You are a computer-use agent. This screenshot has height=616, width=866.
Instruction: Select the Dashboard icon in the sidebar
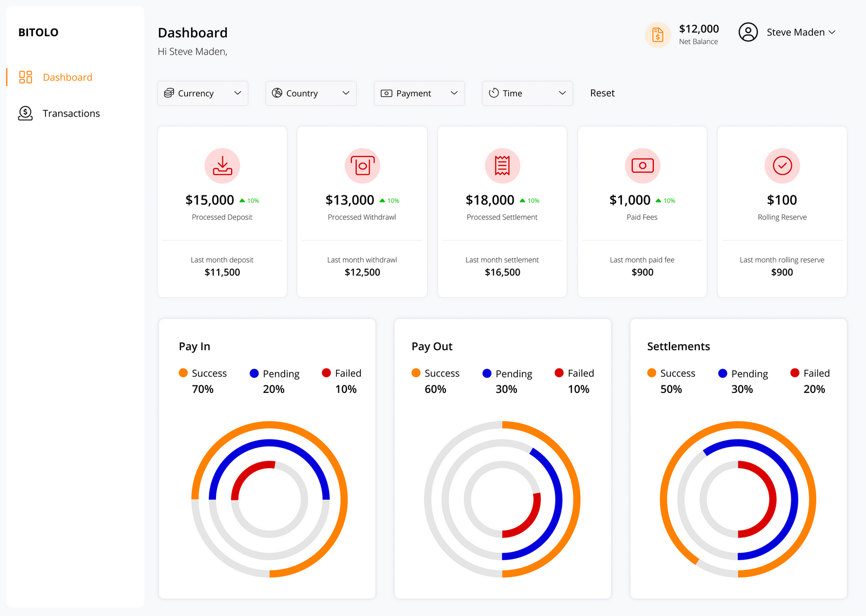(24, 77)
